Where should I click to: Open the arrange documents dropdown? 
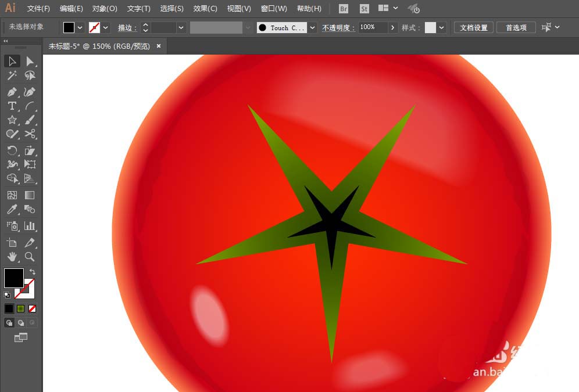(388, 8)
